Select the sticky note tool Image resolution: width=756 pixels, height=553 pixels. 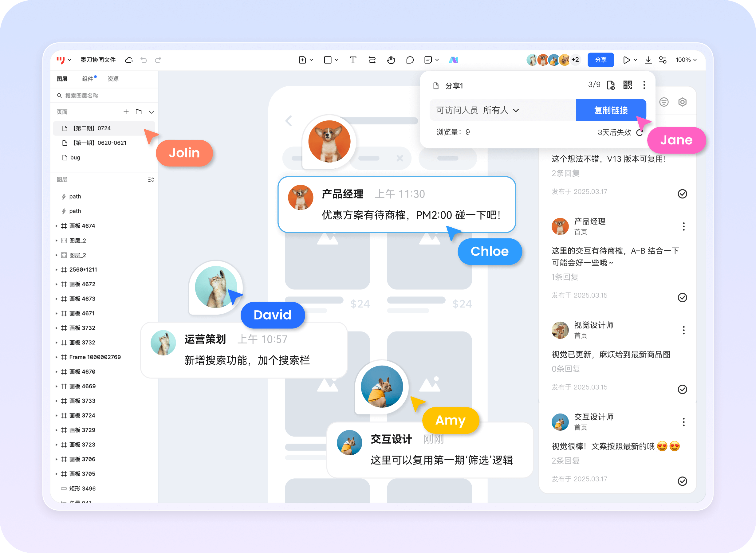[428, 60]
